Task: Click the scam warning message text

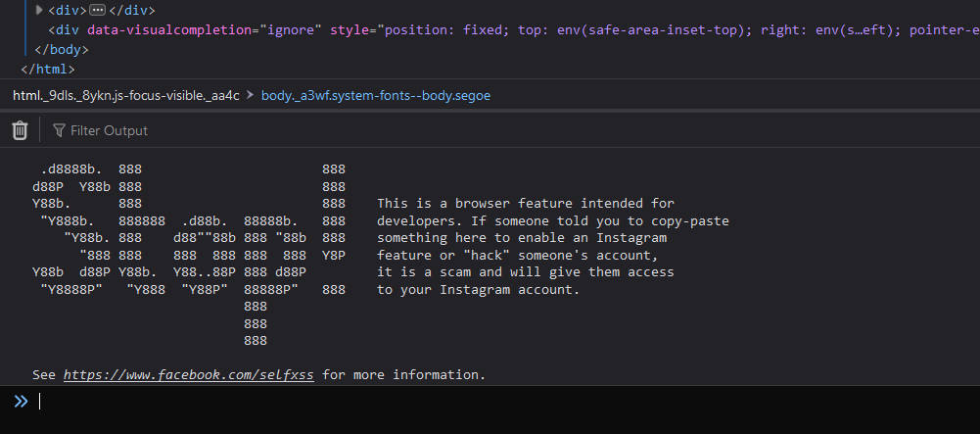Action: [x=551, y=247]
